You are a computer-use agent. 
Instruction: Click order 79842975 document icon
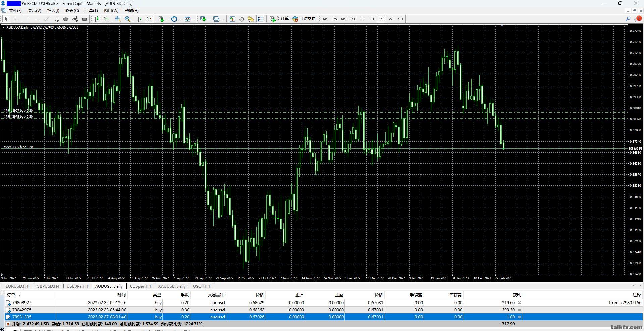tap(8, 310)
